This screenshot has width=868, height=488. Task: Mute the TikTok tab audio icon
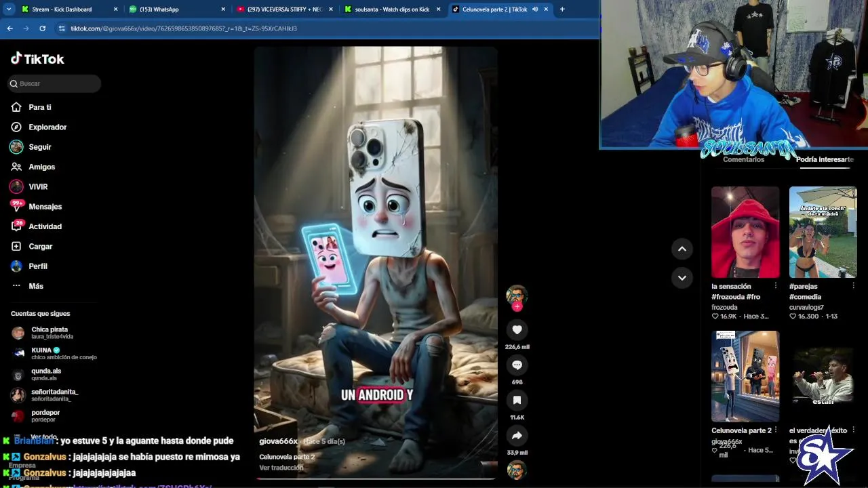(535, 9)
